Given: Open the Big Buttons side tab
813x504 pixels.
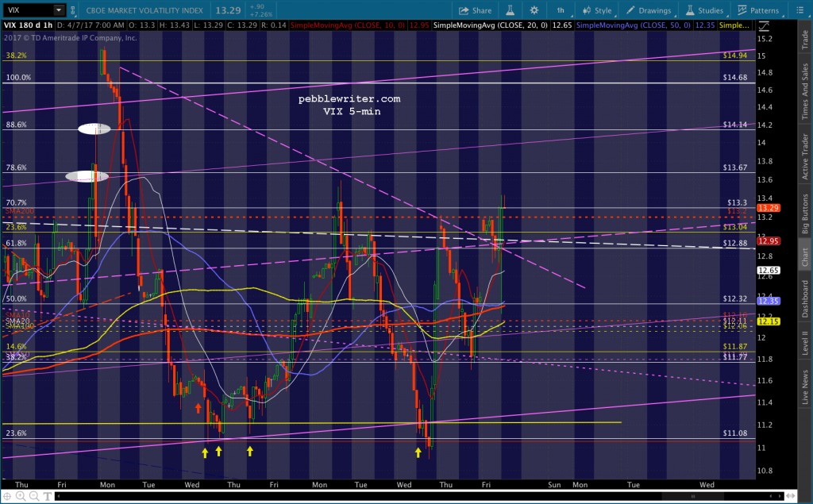Looking at the screenshot, I should point(805,214).
